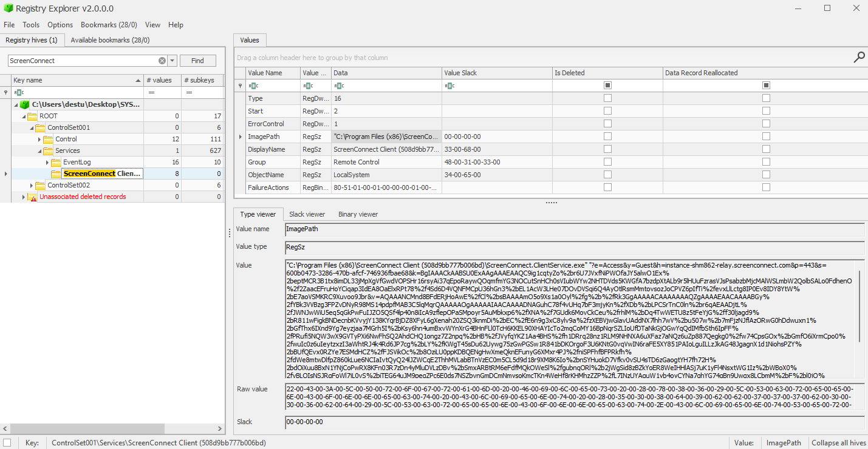Click the EventLog folder icon
Image resolution: width=868 pixels, height=449 pixels.
[56, 162]
